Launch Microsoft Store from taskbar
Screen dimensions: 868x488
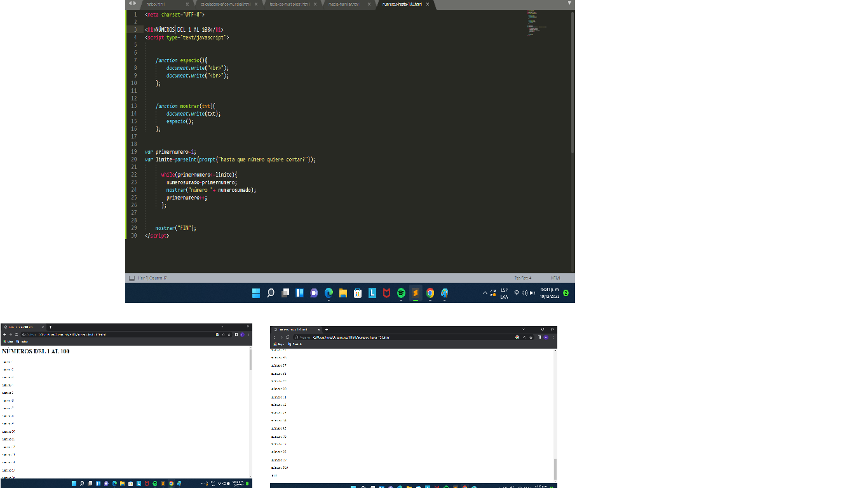click(358, 293)
